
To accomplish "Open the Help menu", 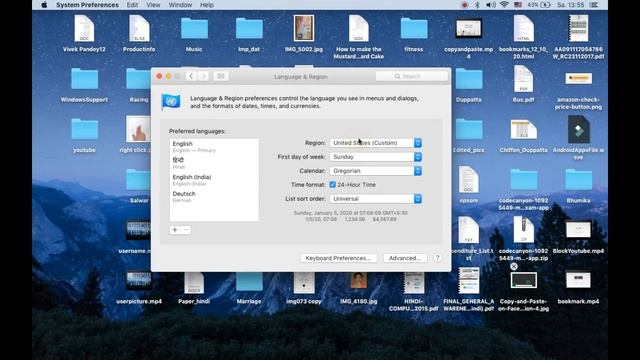I will 207,5.
